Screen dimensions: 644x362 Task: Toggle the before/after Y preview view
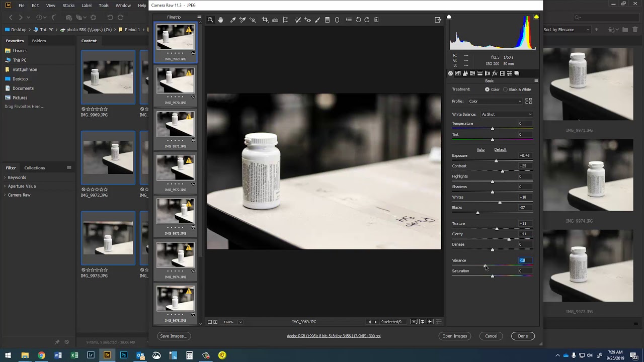click(x=414, y=322)
